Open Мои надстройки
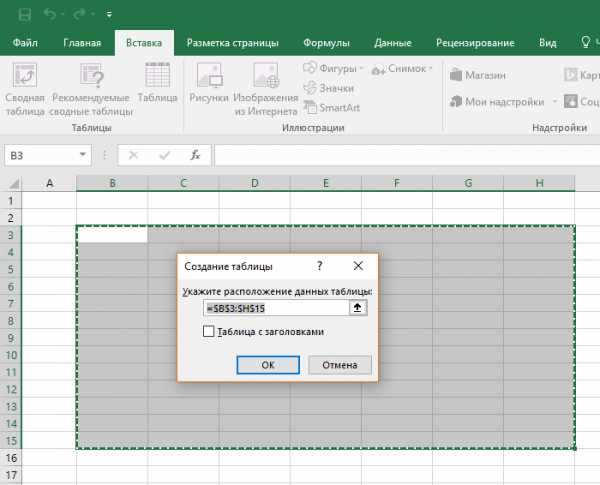Viewport: 600px width, 485px height. point(497,102)
